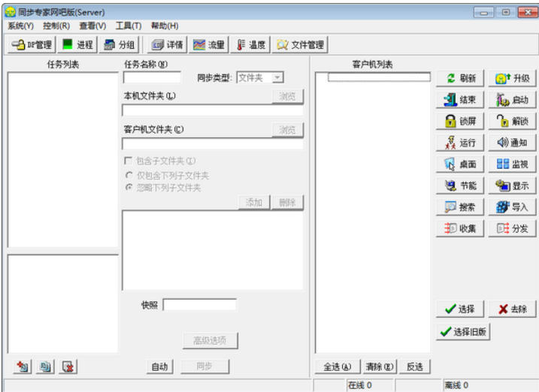The width and height of the screenshot is (539, 392).
Task: Expand the 同步类型 dropdown
Action: [277, 77]
